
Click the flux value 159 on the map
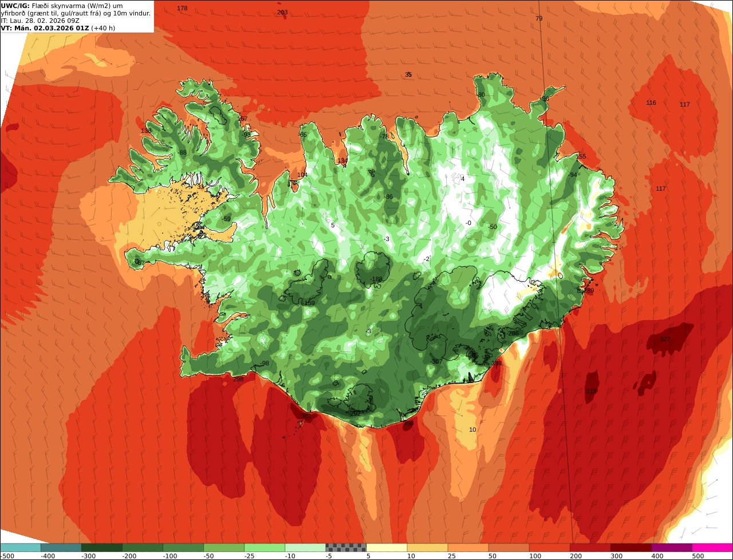(x=309, y=303)
